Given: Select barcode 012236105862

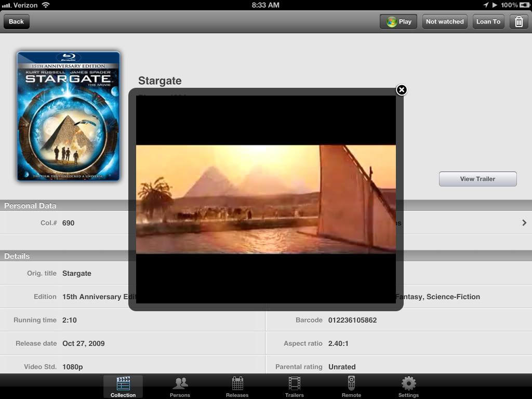Looking at the screenshot, I should [x=353, y=320].
